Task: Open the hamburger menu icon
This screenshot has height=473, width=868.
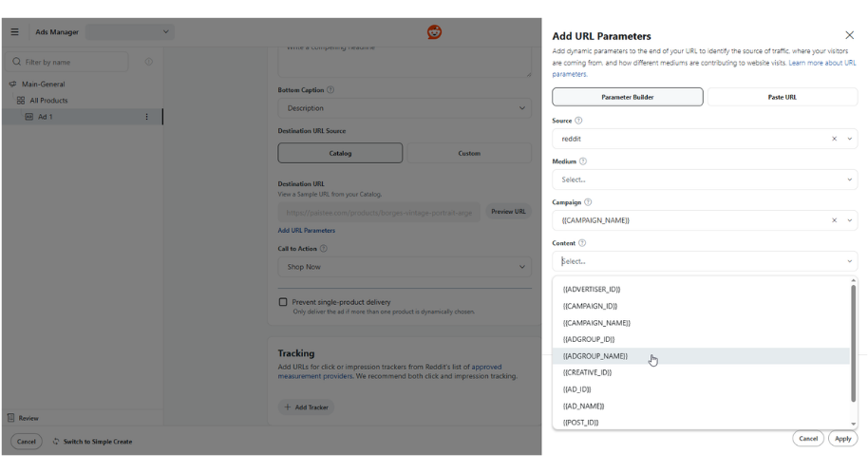Action: tap(15, 32)
